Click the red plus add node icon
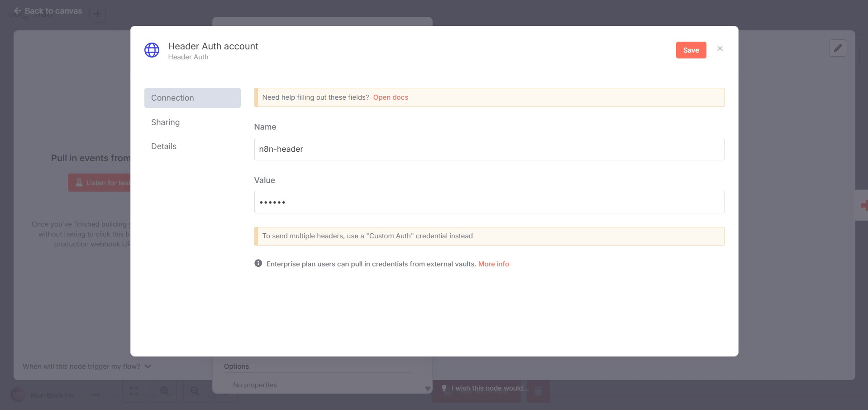Screen dimensions: 868x410 863,205
